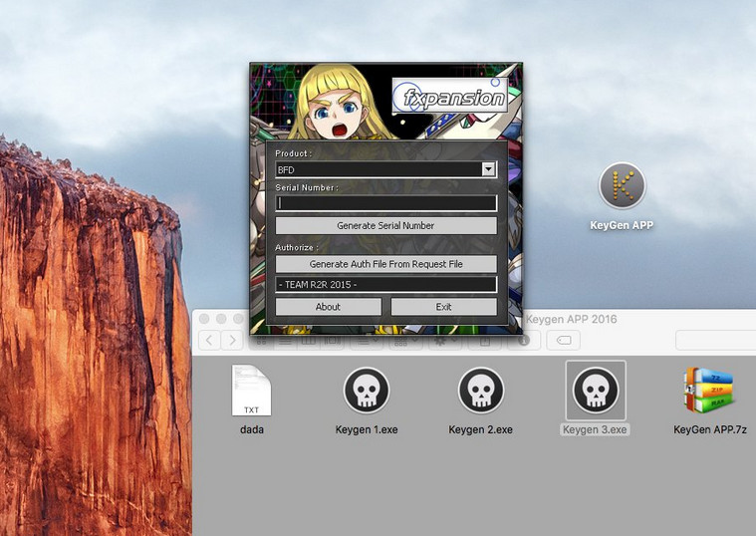This screenshot has width=756, height=536.
Task: Go back in Finder window
Action: click(x=209, y=340)
